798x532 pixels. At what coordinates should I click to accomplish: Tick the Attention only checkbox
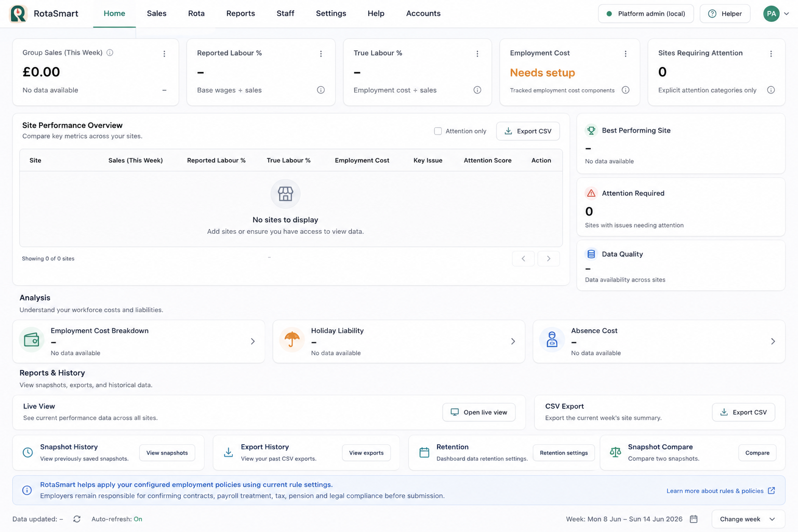[x=438, y=131]
